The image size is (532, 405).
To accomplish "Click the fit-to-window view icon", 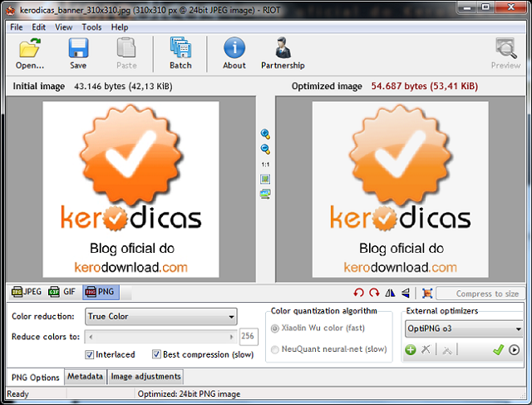I will [265, 179].
